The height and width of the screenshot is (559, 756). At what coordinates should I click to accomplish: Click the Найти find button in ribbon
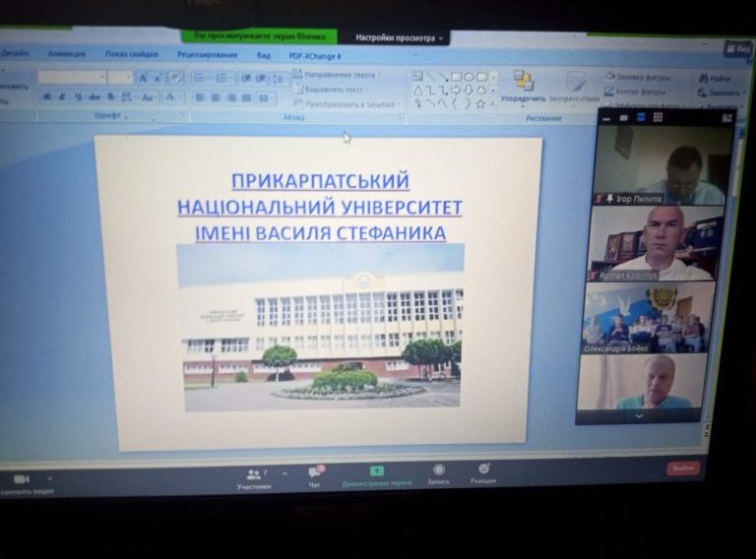pos(716,79)
